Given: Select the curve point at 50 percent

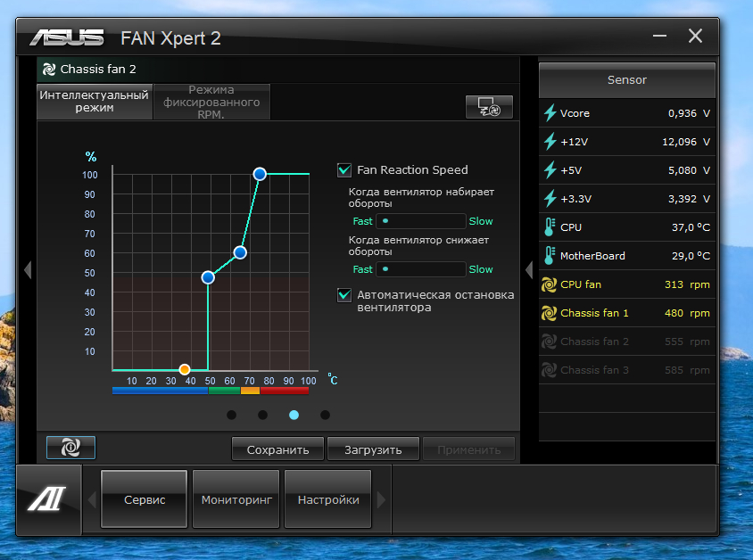Looking at the screenshot, I should pos(208,277).
